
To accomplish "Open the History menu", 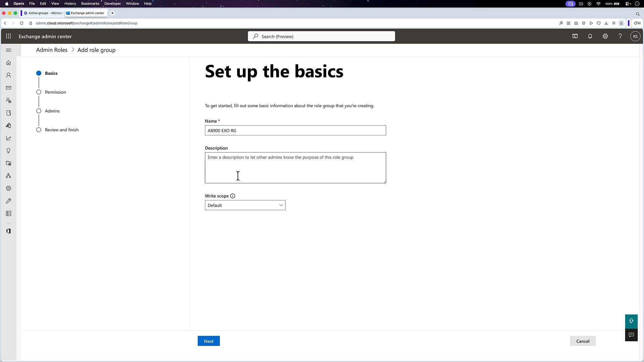I will pos(70,3).
